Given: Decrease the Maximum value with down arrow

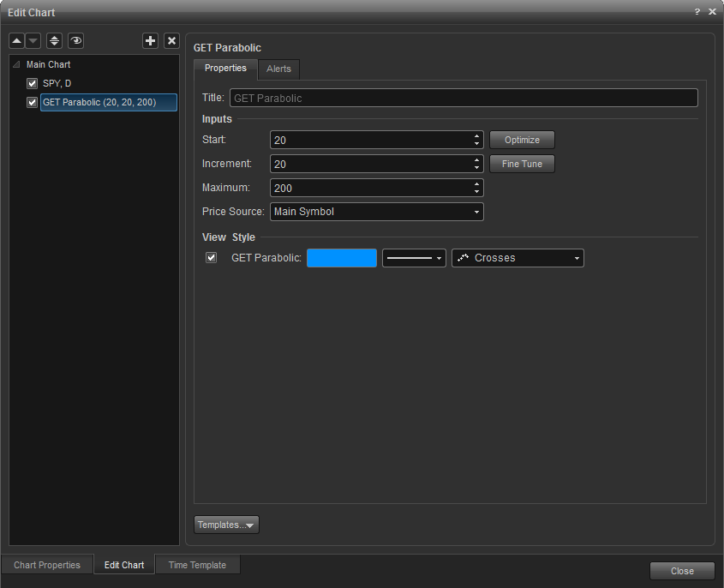Looking at the screenshot, I should [476, 192].
